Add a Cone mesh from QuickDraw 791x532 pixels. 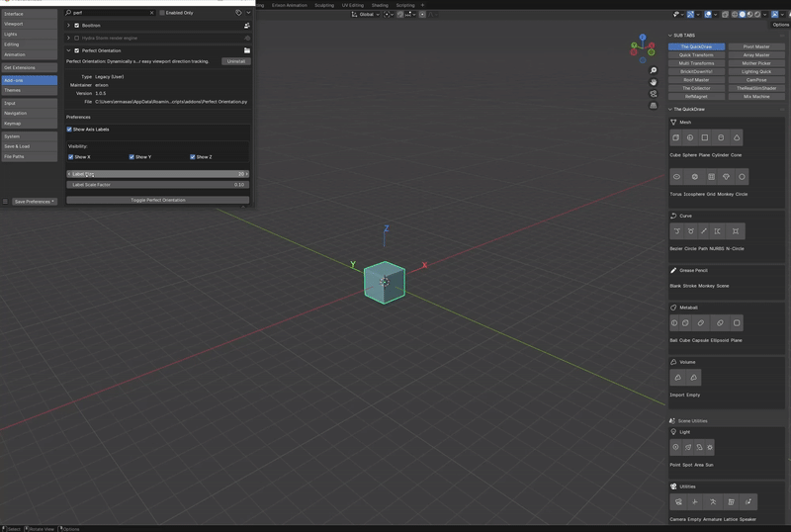(x=737, y=137)
